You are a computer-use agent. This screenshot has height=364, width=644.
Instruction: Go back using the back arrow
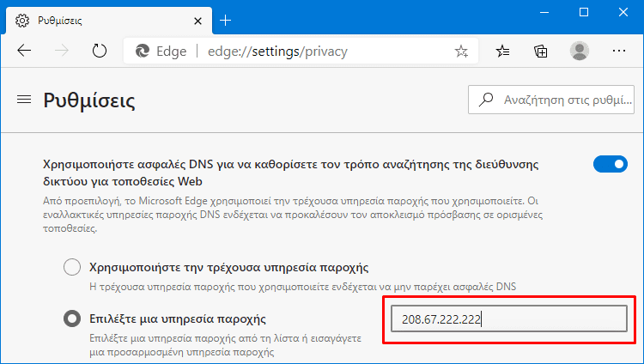pyautogui.click(x=24, y=51)
